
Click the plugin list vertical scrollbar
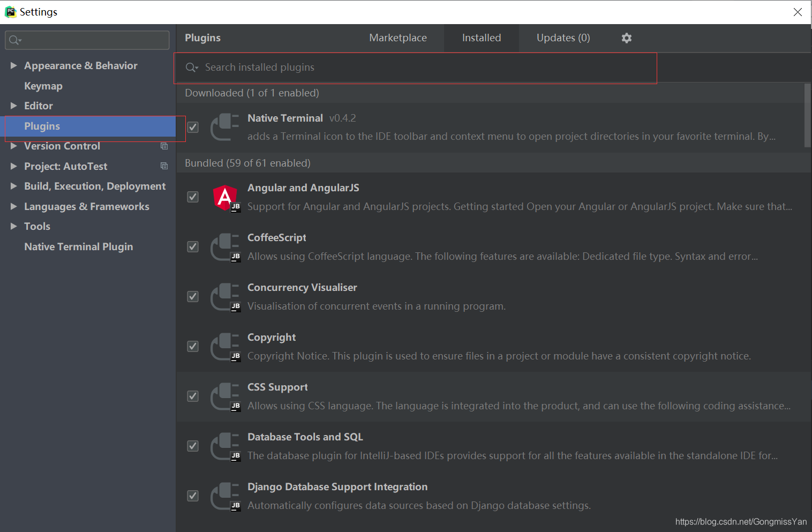(x=808, y=115)
